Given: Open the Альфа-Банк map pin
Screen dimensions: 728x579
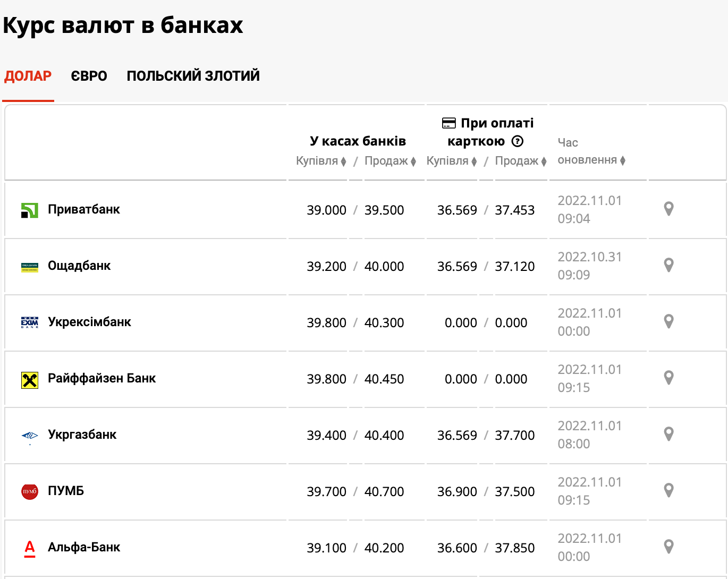Looking at the screenshot, I should (668, 547).
